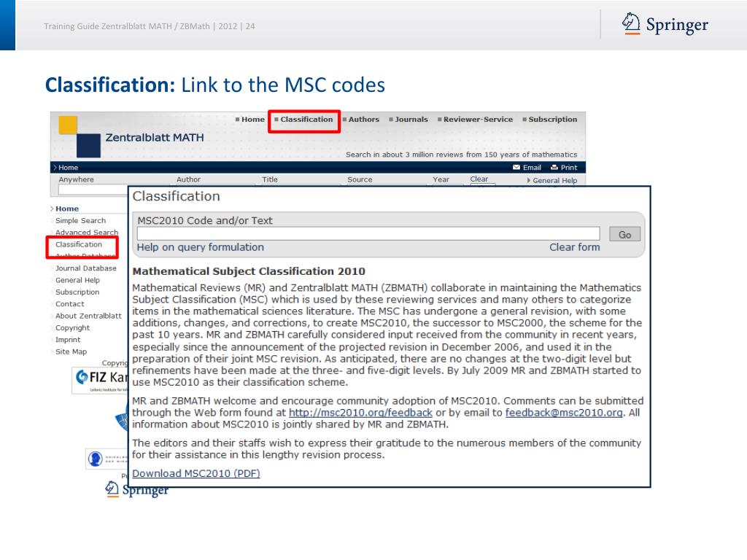This screenshot has height=560, width=747.
Task: Open Contact in sidebar
Action: (x=69, y=304)
